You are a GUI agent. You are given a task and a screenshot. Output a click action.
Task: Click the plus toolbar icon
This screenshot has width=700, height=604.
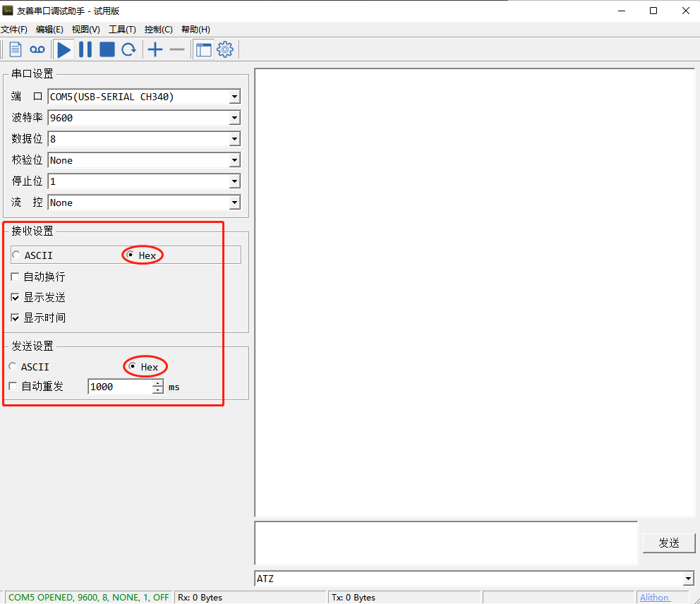155,49
